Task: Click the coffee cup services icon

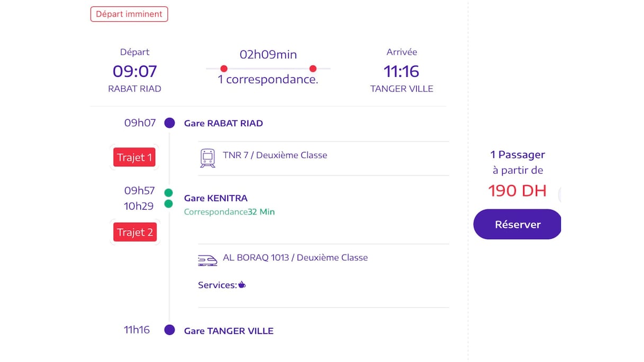Action: [242, 285]
